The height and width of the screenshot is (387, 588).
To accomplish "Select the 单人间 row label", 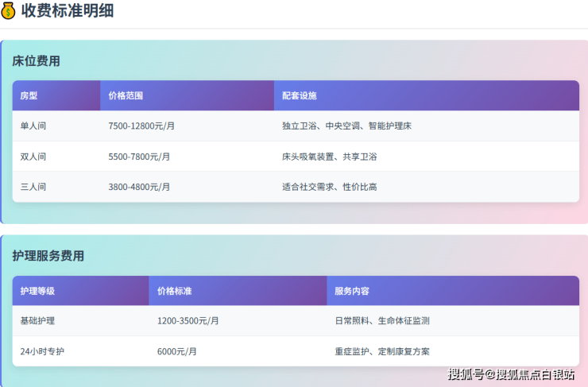I will tap(33, 126).
